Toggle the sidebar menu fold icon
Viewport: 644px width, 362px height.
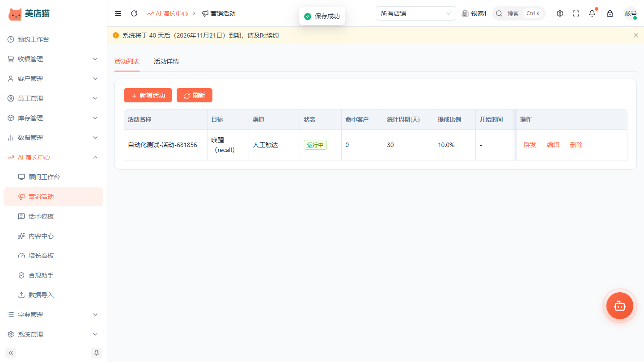[x=118, y=13]
